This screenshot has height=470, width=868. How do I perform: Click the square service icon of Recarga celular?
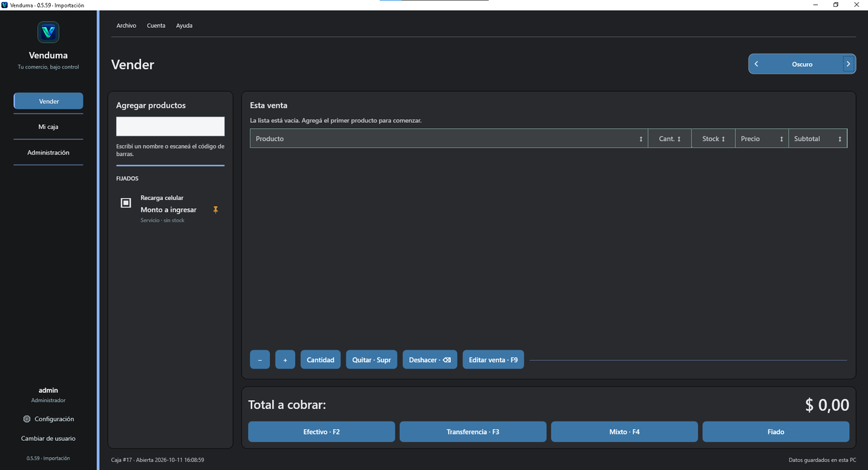125,203
